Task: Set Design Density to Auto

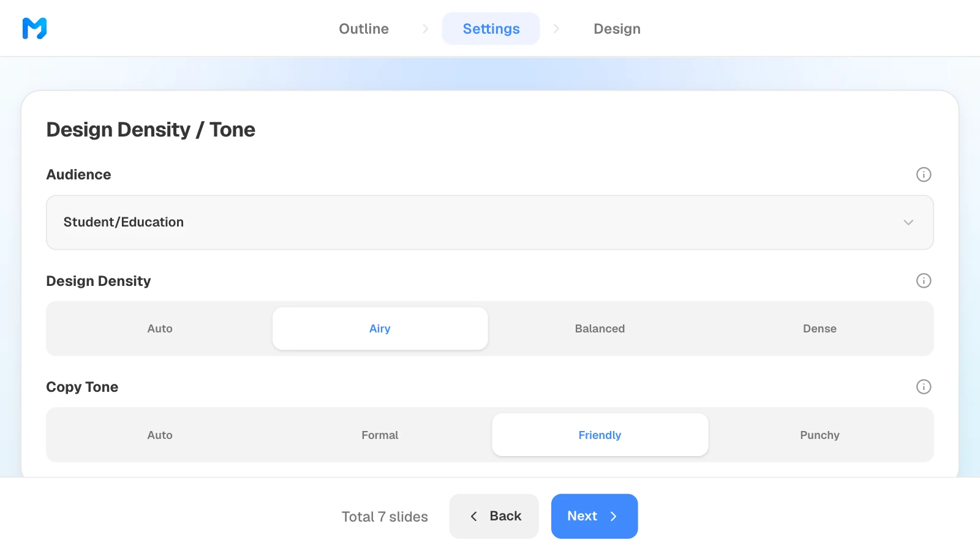Action: [x=160, y=329]
